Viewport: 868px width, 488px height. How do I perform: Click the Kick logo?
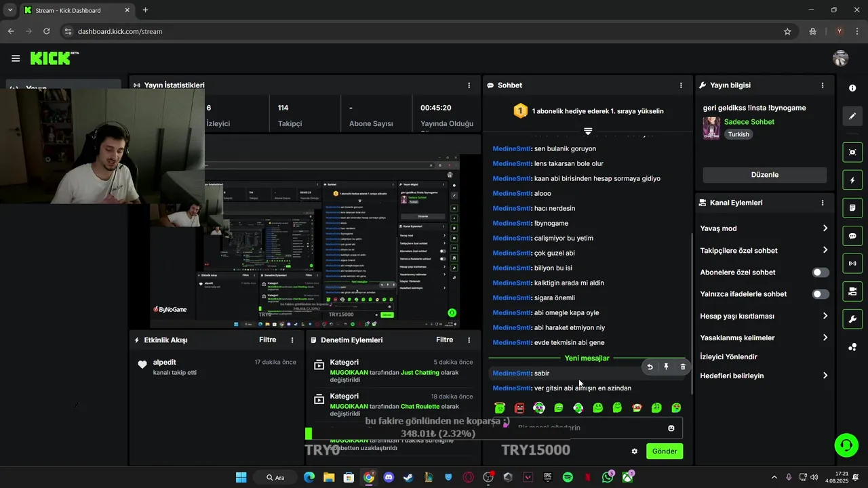pos(54,58)
